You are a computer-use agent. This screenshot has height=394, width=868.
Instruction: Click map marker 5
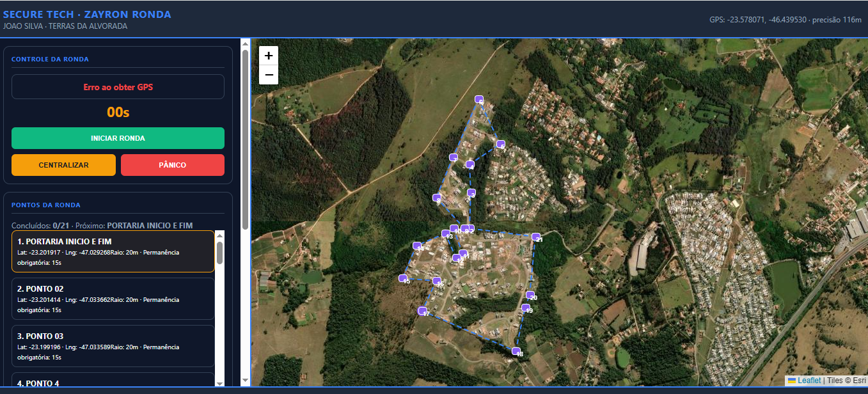(501, 145)
